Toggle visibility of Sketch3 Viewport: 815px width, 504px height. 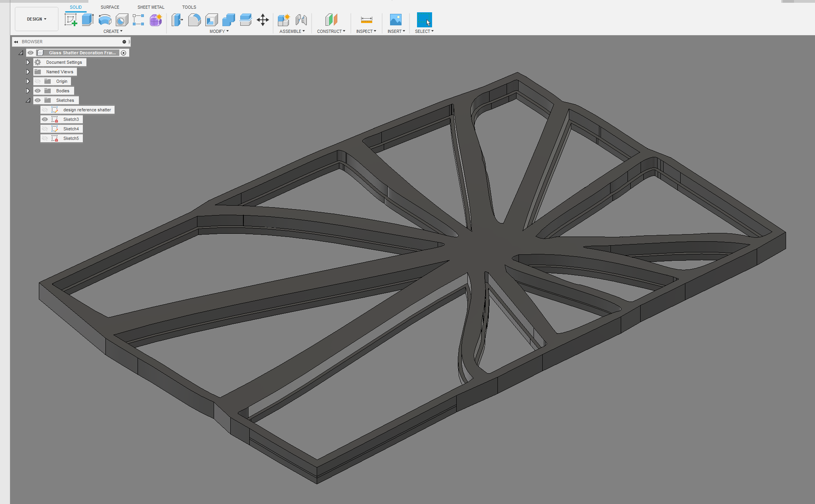[44, 119]
